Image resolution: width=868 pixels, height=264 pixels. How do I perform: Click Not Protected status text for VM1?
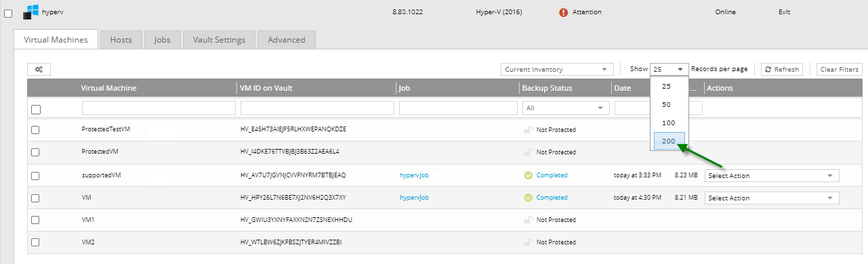(556, 219)
